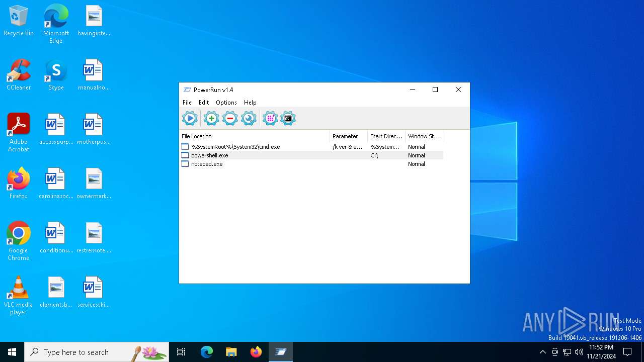Open Task View from the taskbar
Viewport: 644px width, 362px height.
point(181,352)
